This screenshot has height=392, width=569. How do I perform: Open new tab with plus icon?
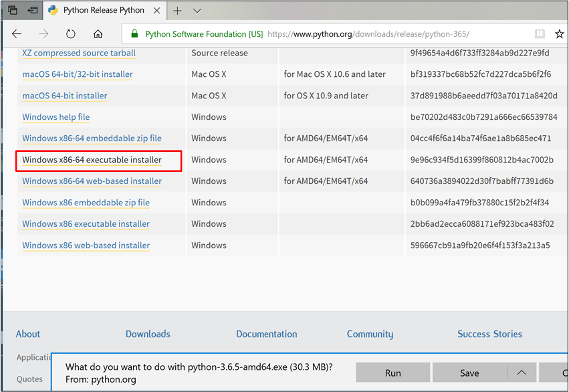pyautogui.click(x=177, y=11)
